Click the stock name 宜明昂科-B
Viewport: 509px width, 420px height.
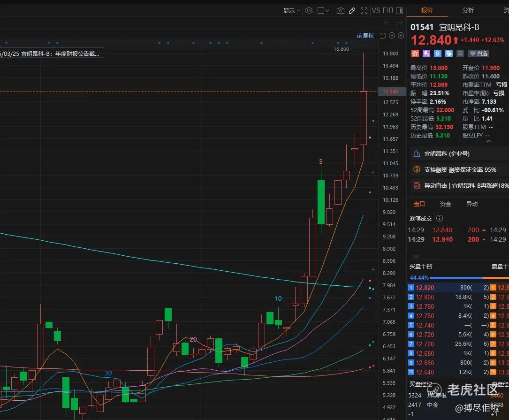[459, 27]
